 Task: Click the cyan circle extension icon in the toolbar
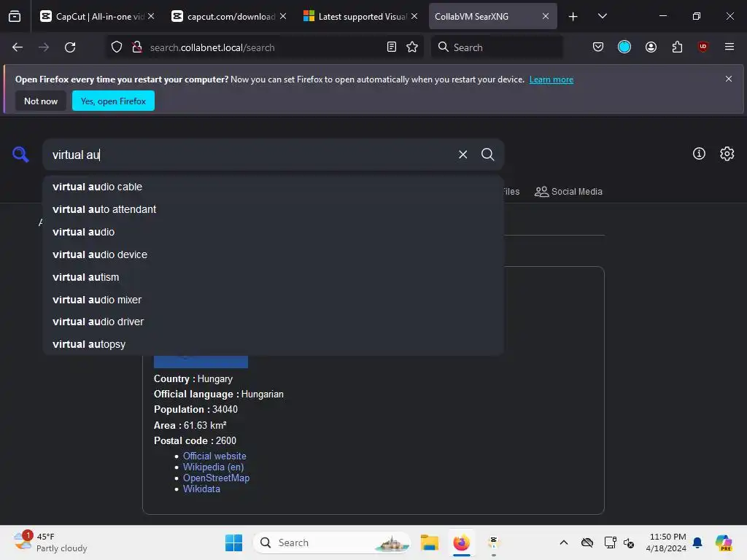[624, 47]
